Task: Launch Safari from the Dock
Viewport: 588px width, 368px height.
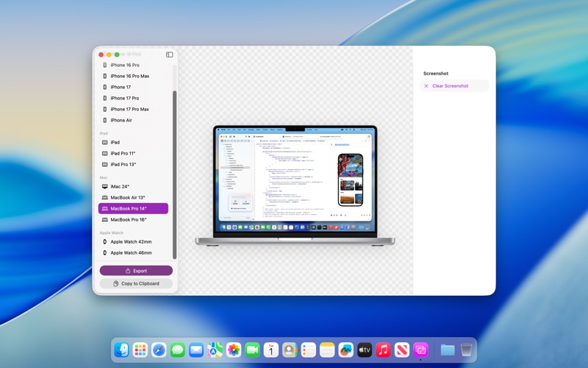Action: pos(159,350)
